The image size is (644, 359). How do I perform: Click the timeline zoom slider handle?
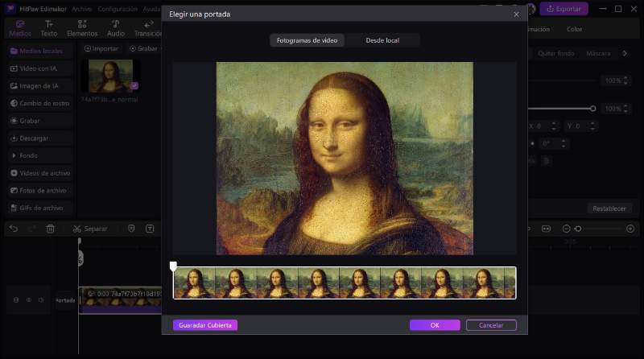tap(578, 229)
